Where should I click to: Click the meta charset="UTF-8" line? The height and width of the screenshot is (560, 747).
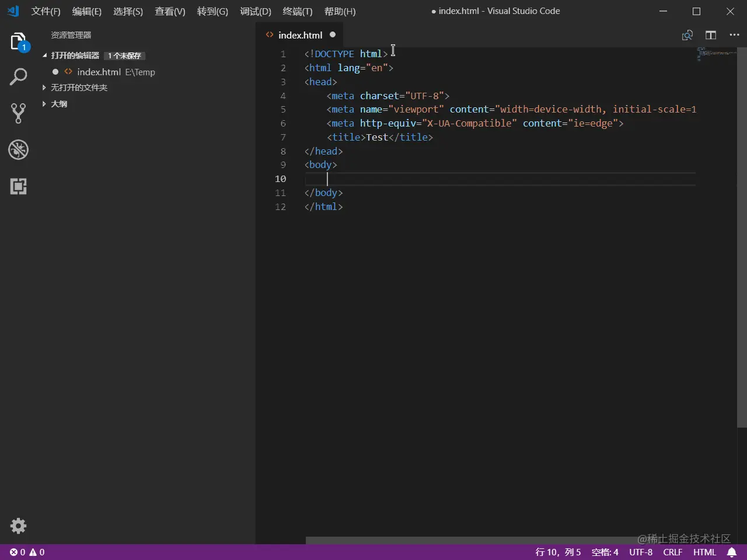pos(388,96)
